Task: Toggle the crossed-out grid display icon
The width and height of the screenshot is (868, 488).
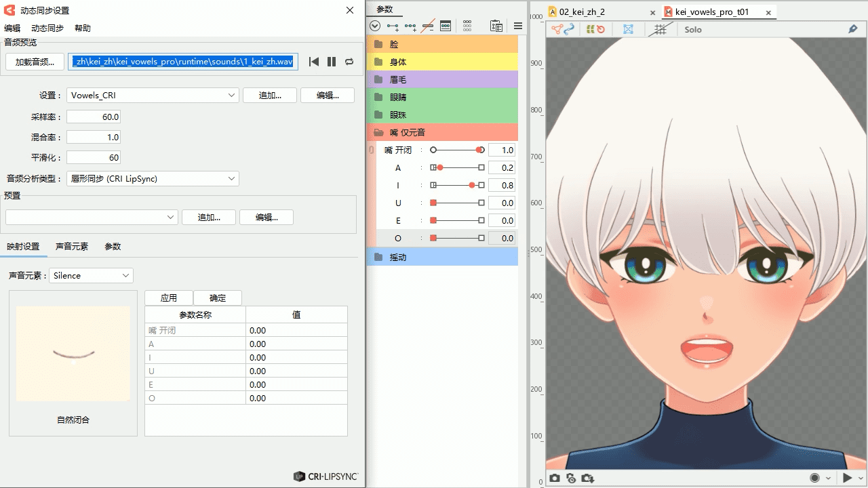Action: [x=660, y=29]
